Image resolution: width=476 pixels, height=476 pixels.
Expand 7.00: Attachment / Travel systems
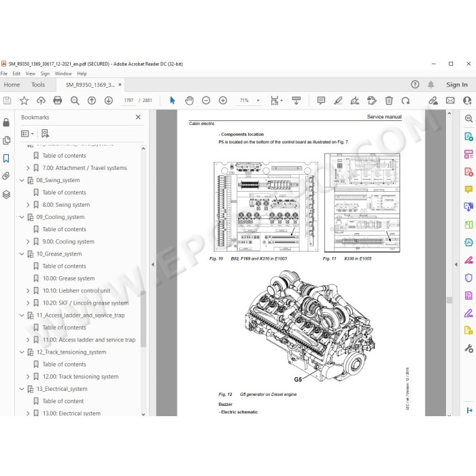pos(28,168)
